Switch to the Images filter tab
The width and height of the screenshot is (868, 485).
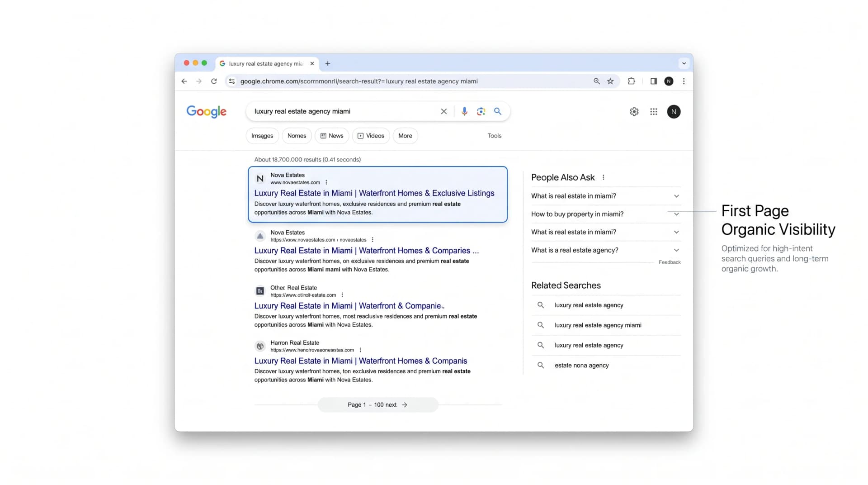tap(262, 136)
